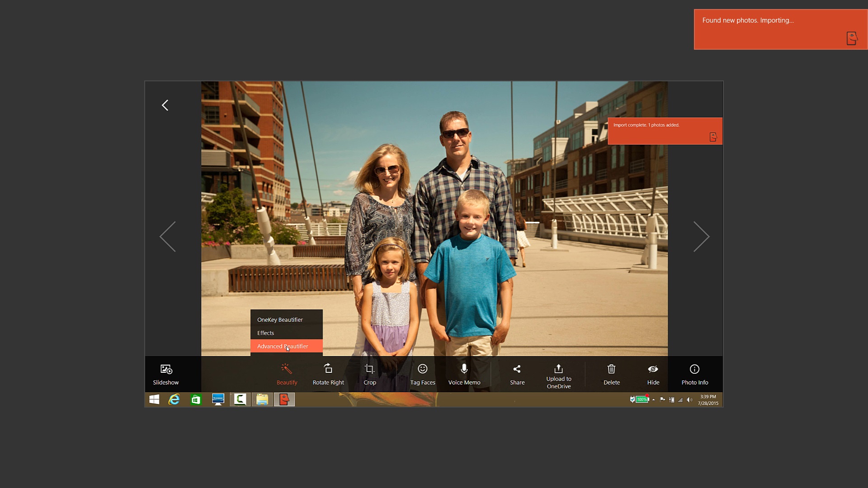Open Internet Explorer from taskbar

point(174,399)
